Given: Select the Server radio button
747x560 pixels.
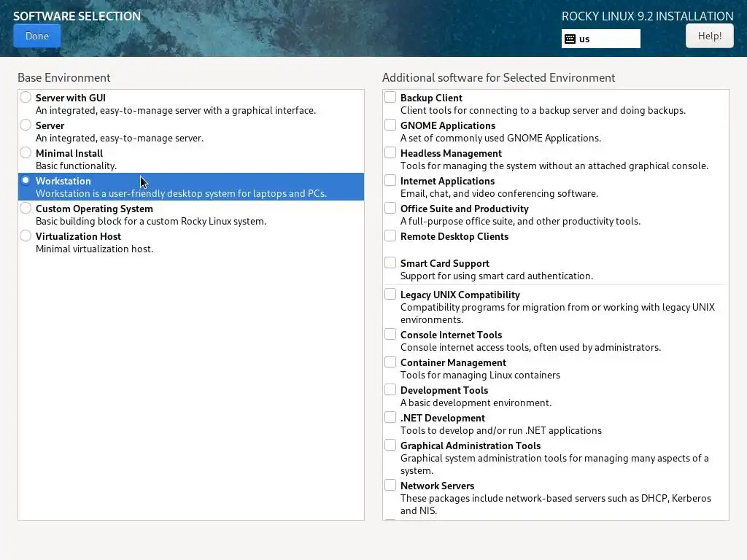Looking at the screenshot, I should point(26,125).
